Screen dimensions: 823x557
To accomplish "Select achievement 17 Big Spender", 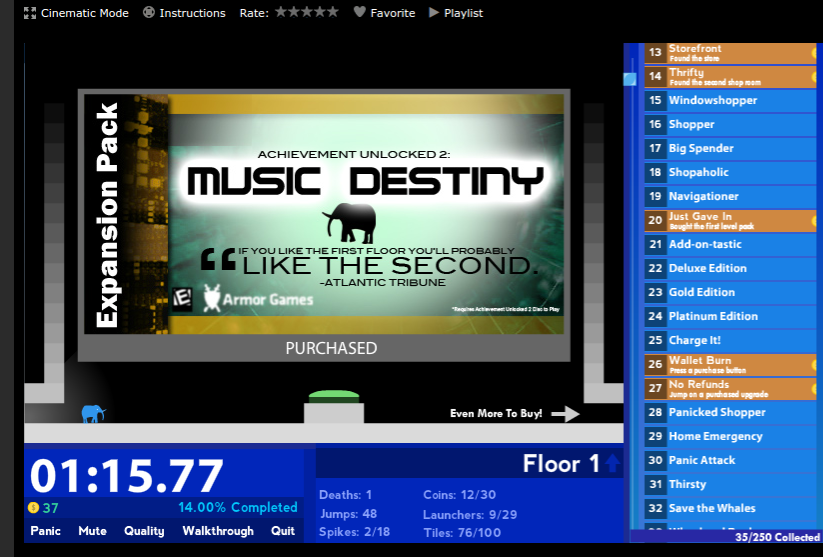I will coord(730,149).
